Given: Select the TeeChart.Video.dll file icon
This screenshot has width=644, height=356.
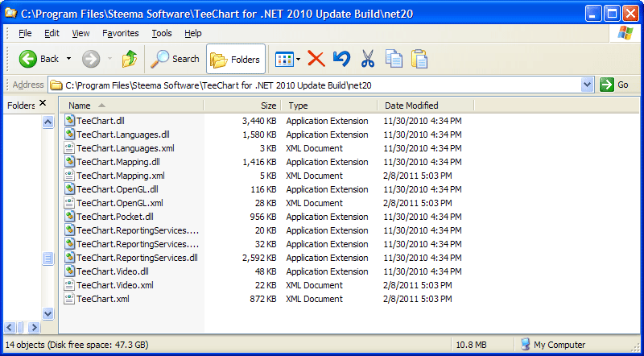Looking at the screenshot, I should (x=69, y=271).
